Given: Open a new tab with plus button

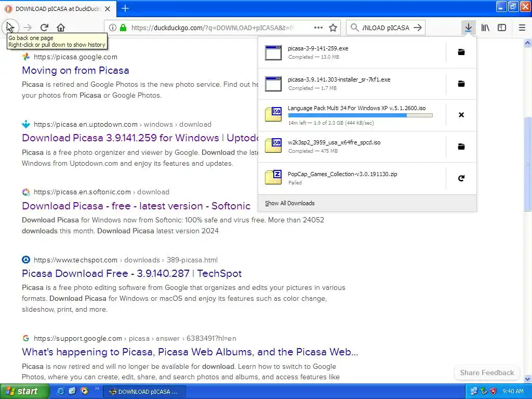Looking at the screenshot, I should pos(125,8).
